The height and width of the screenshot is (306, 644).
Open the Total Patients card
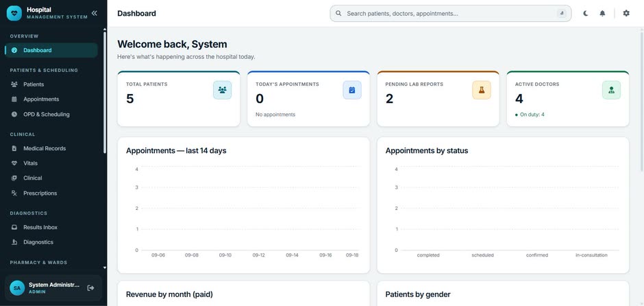(x=179, y=99)
